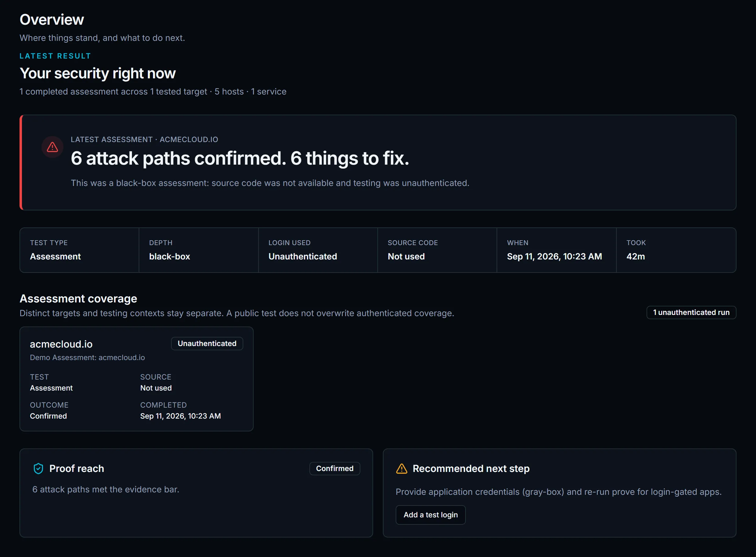
Task: Click the Add a test login button
Action: click(430, 515)
